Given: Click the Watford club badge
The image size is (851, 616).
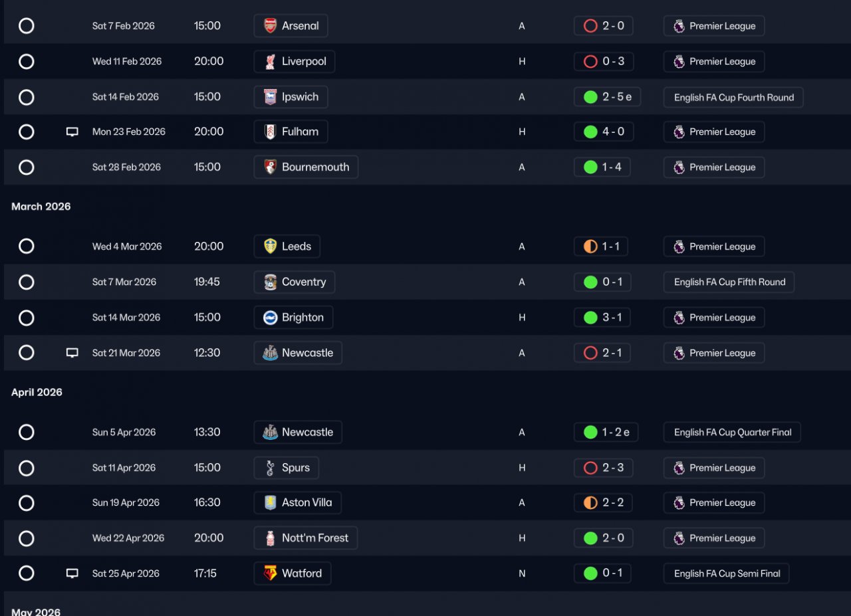Looking at the screenshot, I should (x=270, y=573).
